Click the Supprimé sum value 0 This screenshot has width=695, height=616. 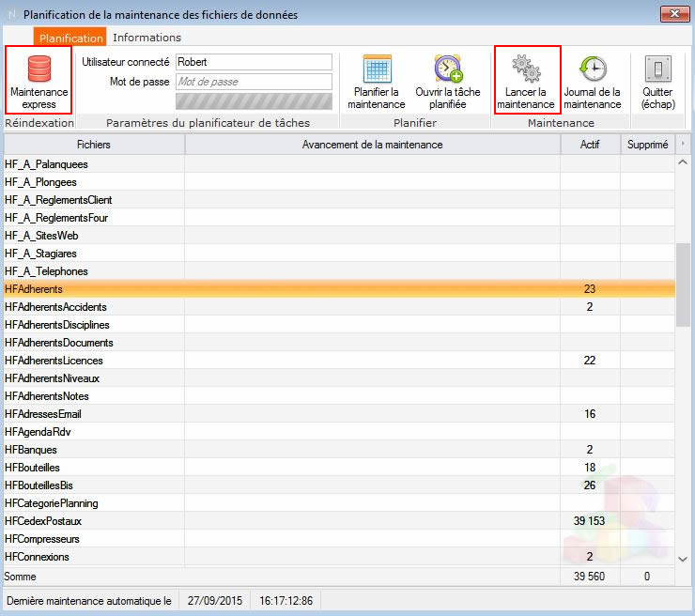click(647, 577)
